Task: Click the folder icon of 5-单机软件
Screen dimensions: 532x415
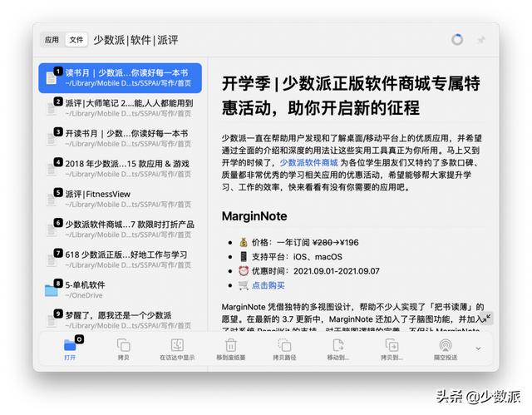Action: tap(52, 290)
